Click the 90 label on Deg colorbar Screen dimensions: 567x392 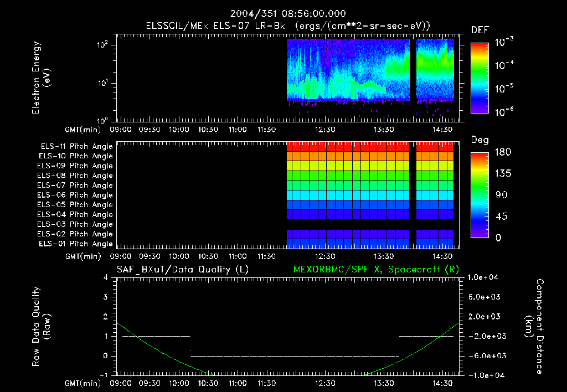point(501,195)
